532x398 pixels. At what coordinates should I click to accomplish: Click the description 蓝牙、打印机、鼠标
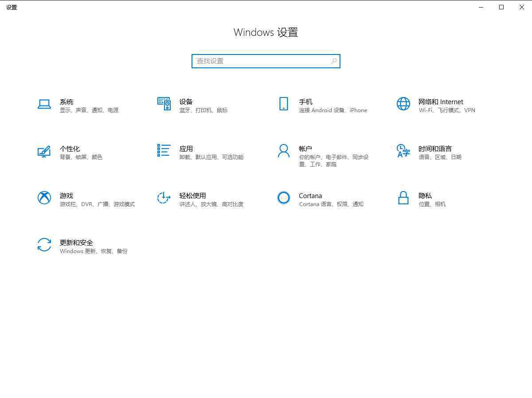tap(203, 110)
